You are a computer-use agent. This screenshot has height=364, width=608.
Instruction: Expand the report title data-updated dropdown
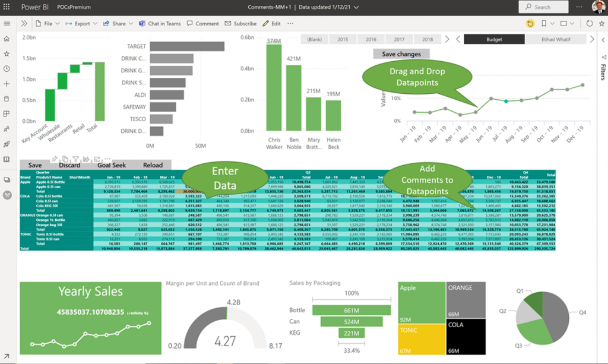coord(356,7)
